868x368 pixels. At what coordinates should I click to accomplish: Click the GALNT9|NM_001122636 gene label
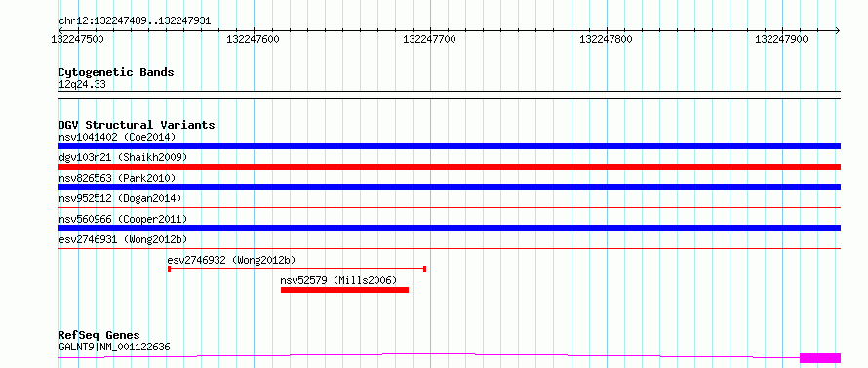(x=114, y=347)
